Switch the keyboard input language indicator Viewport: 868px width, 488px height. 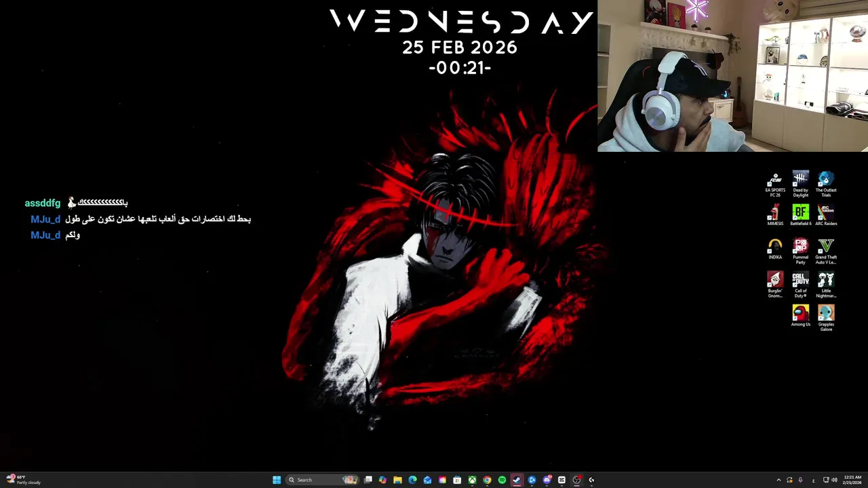click(814, 480)
